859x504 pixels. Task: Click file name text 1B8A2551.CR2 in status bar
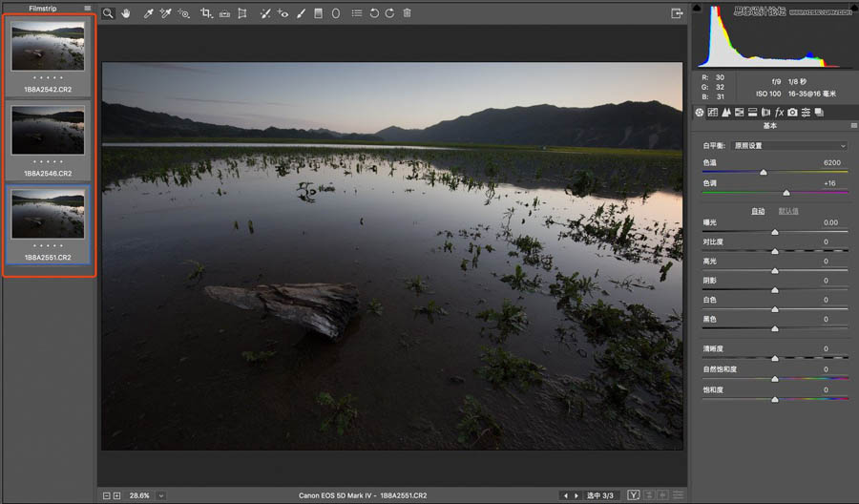(x=403, y=495)
